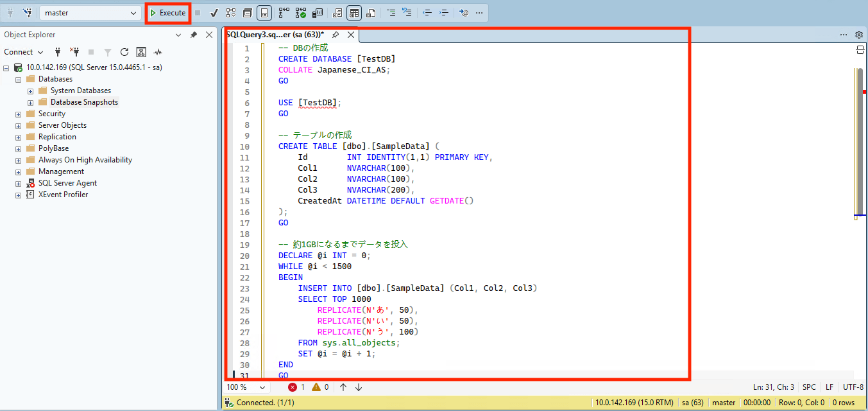This screenshot has width=868, height=411.
Task: Parse the query with the checkmark icon
Action: tap(214, 13)
